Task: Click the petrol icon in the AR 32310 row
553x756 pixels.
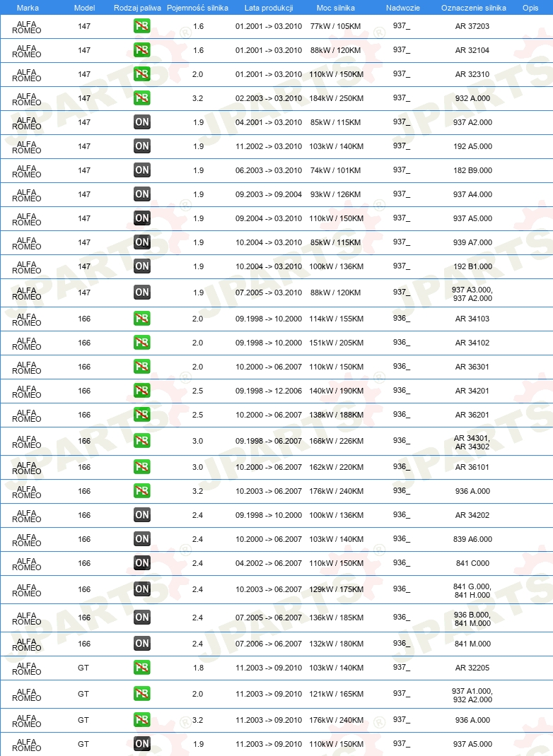Action: [x=142, y=74]
